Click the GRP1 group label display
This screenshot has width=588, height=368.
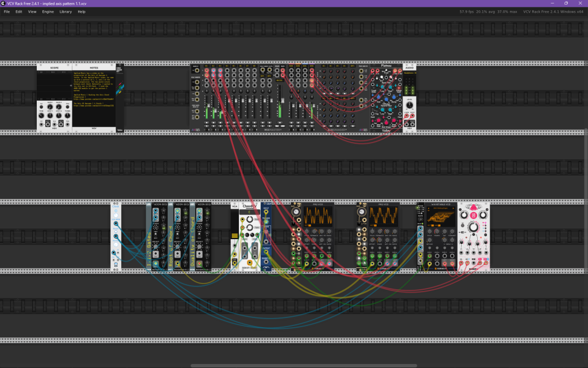coord(262,76)
